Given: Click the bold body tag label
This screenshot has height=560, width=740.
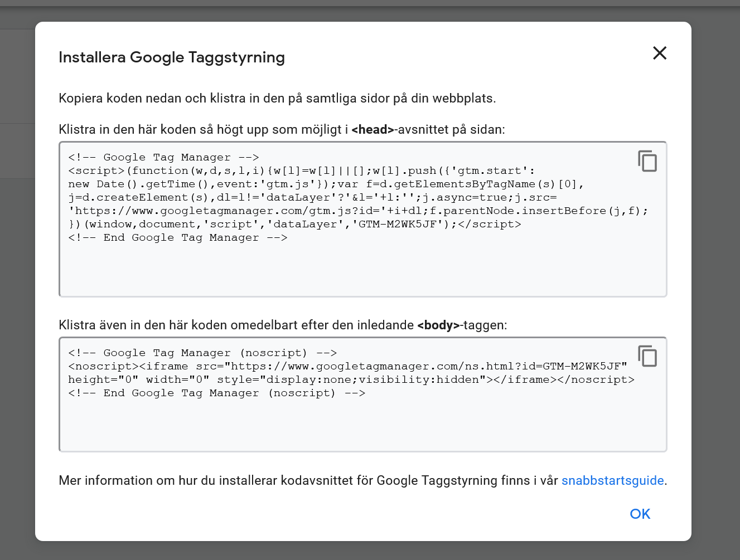Looking at the screenshot, I should coord(438,325).
